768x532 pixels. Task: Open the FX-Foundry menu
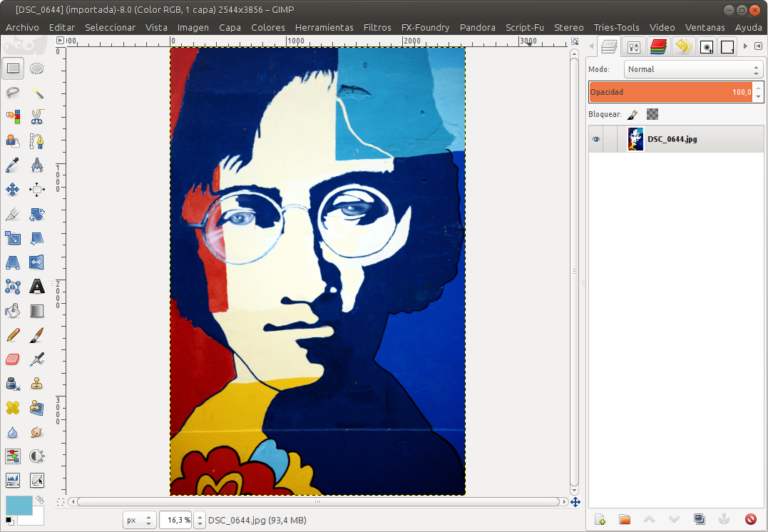tap(425, 27)
